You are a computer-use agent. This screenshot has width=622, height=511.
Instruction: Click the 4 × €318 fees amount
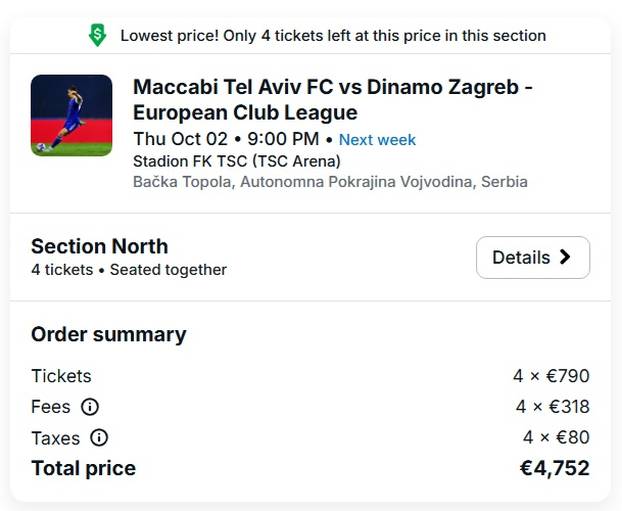point(552,407)
